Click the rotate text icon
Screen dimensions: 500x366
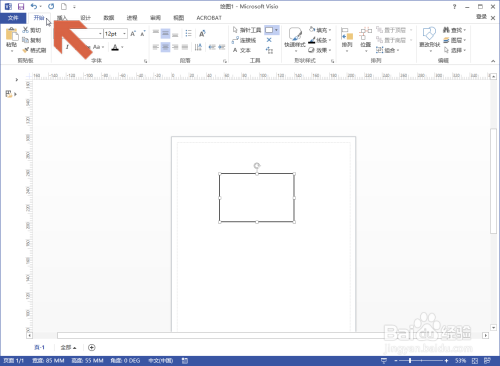coord(202,33)
